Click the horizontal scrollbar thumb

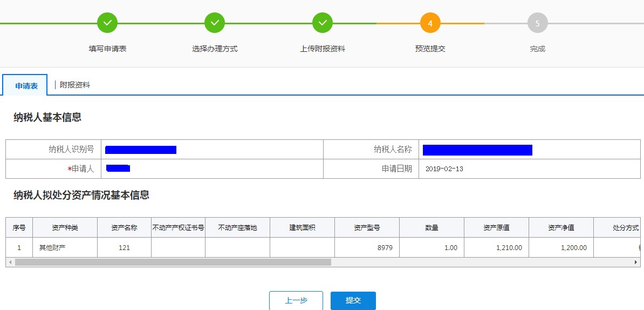pyautogui.click(x=173, y=262)
